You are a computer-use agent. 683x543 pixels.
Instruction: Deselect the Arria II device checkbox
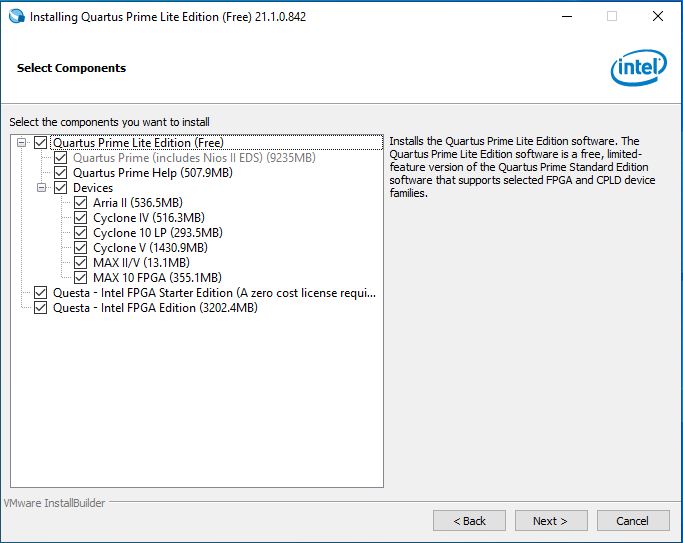[x=81, y=203]
